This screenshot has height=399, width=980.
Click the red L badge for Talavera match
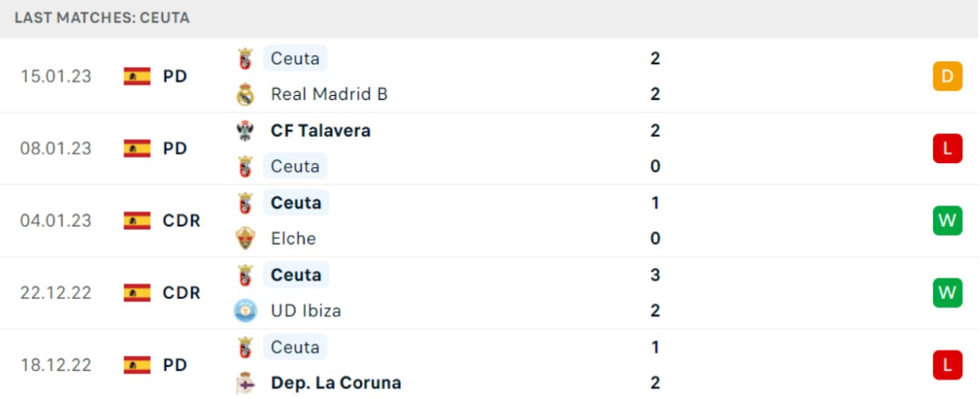[947, 148]
